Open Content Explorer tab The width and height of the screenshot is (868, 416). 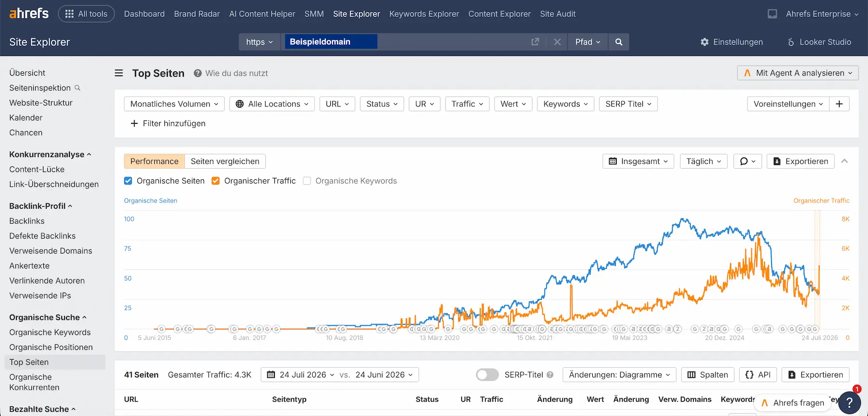point(499,14)
